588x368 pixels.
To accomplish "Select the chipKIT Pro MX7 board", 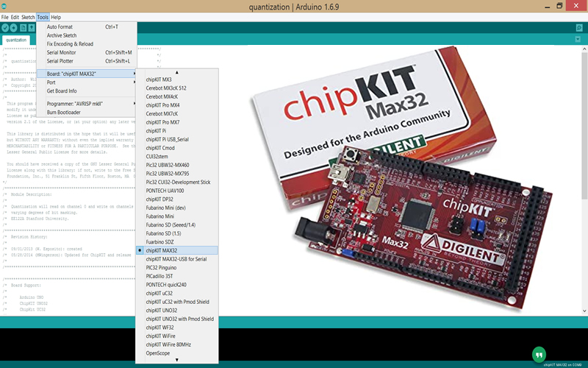I will [176, 122].
